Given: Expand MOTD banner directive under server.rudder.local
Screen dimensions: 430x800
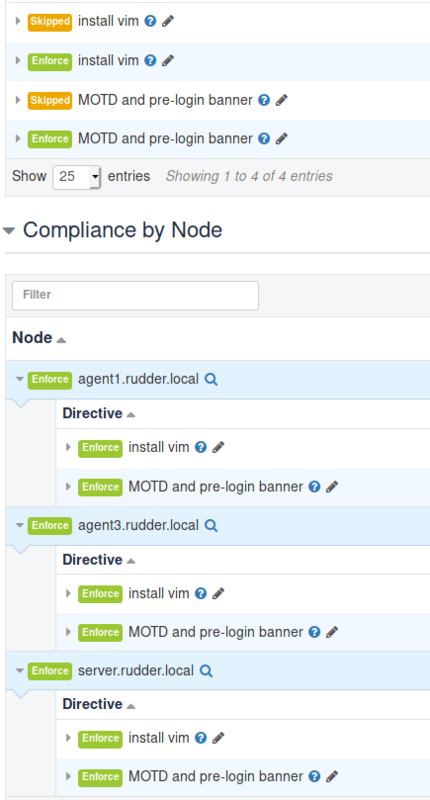Looking at the screenshot, I should [68, 777].
